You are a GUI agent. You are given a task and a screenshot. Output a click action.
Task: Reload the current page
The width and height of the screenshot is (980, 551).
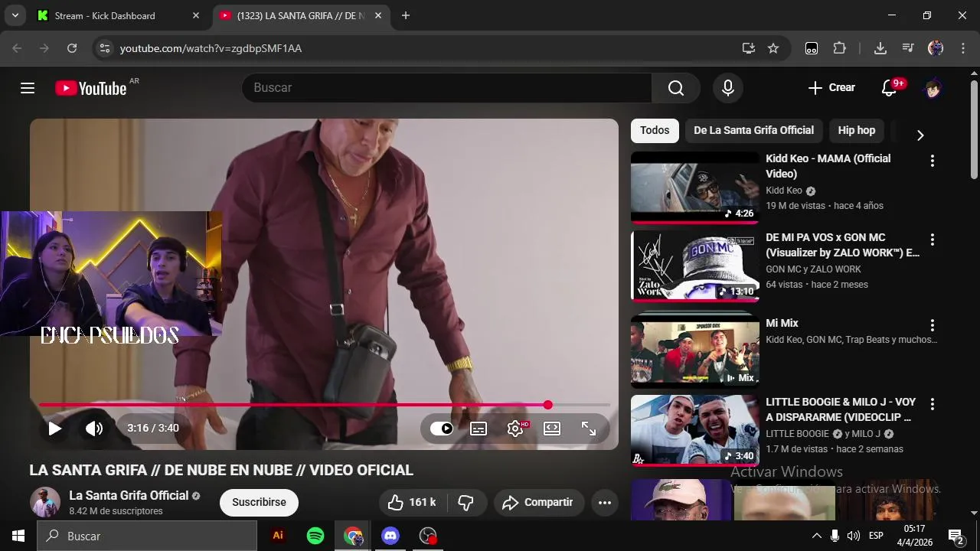(72, 48)
